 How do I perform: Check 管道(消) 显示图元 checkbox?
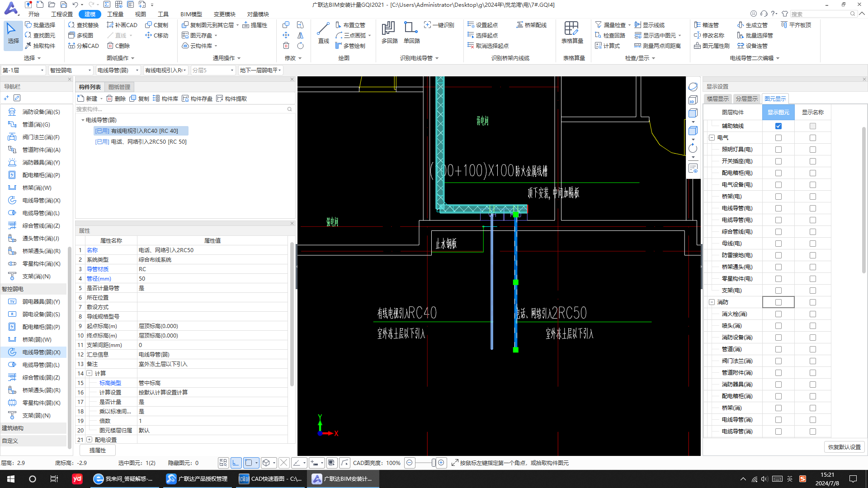coord(778,349)
